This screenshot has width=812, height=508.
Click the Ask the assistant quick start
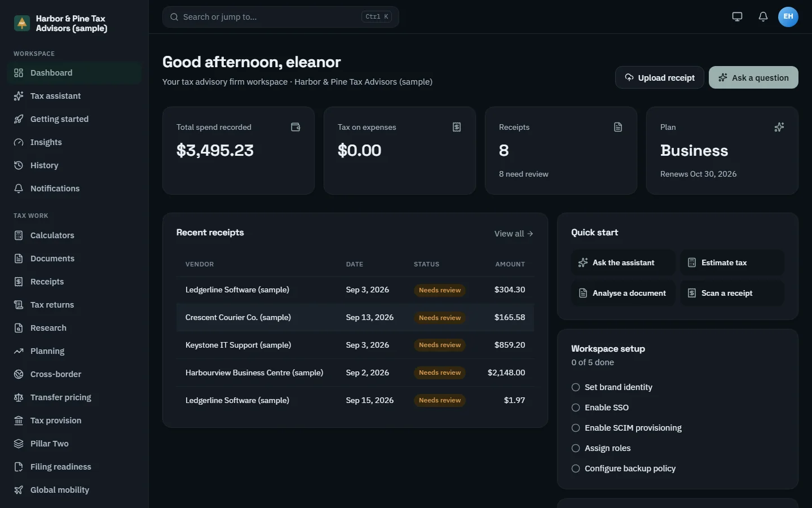[623, 262]
